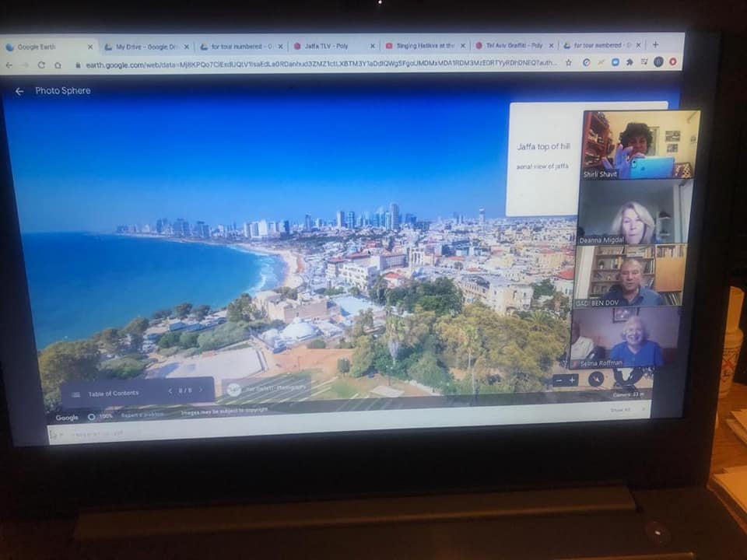This screenshot has height=560, width=747.
Task: Click the browser back arrow
Action: coord(9,65)
